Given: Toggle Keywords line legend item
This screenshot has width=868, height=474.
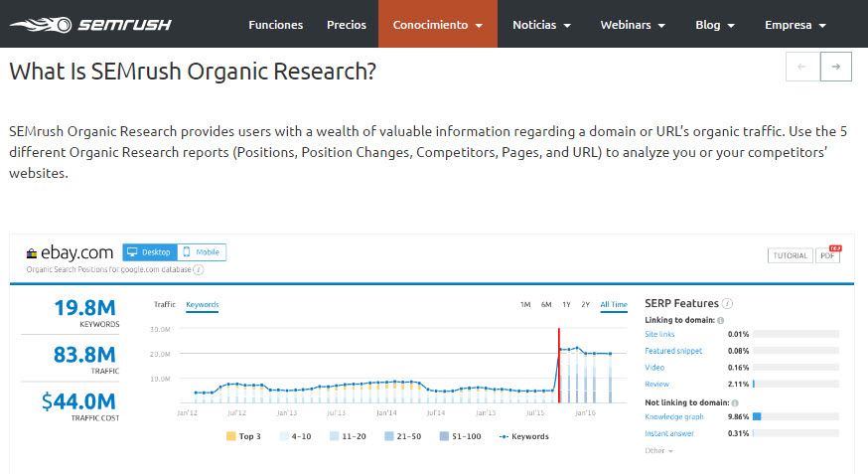Looking at the screenshot, I should coord(523,436).
